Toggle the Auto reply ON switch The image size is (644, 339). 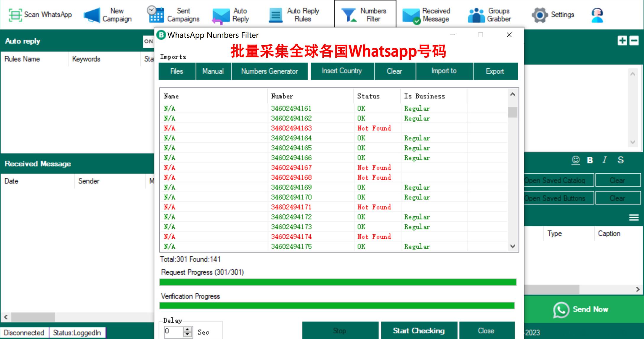pos(149,41)
